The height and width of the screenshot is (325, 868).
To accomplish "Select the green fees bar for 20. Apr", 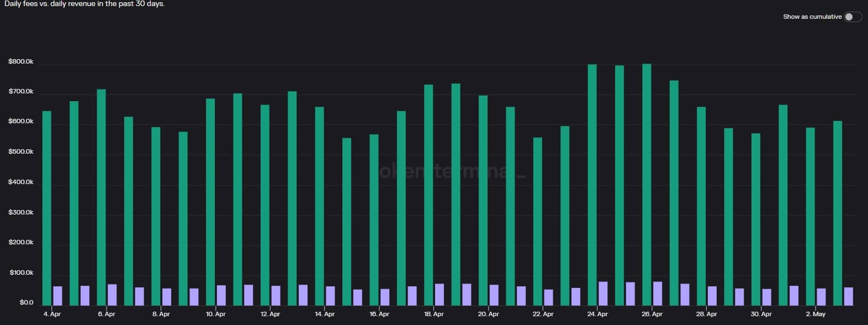I will point(483,201).
